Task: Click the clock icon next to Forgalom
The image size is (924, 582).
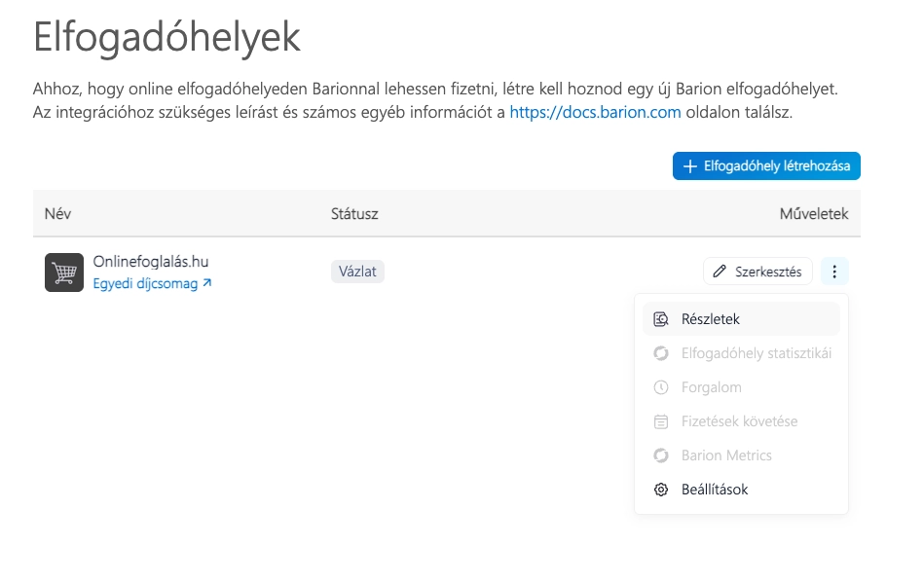Action: pos(661,387)
